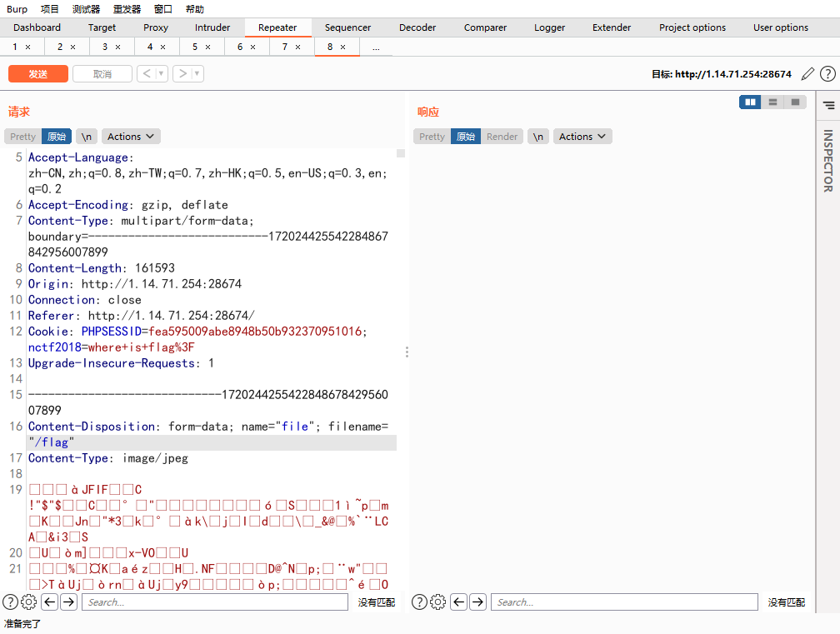Open the 重发器 menu
This screenshot has width=840, height=634.
pos(127,9)
